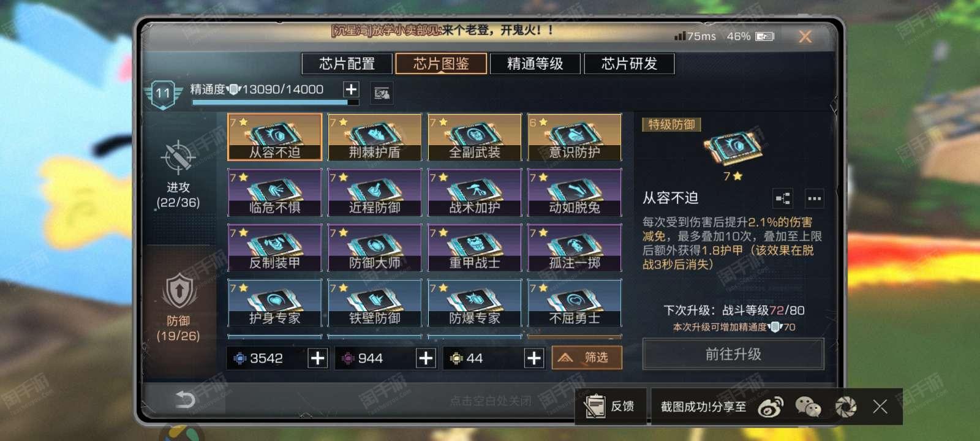The height and width of the screenshot is (441, 980).
Task: Share screenshot via Weibo icon
Action: 771,407
